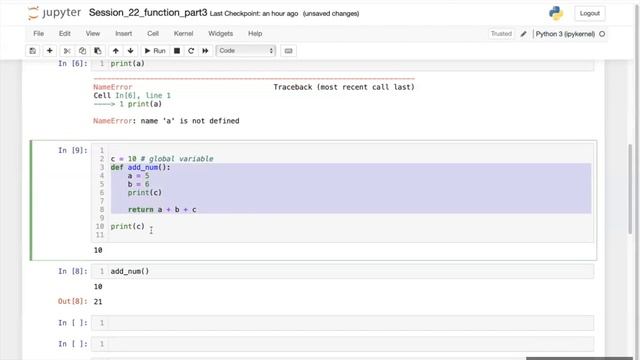The width and height of the screenshot is (640, 360).
Task: Click the (unsaved changes) status text
Action: 331,13
